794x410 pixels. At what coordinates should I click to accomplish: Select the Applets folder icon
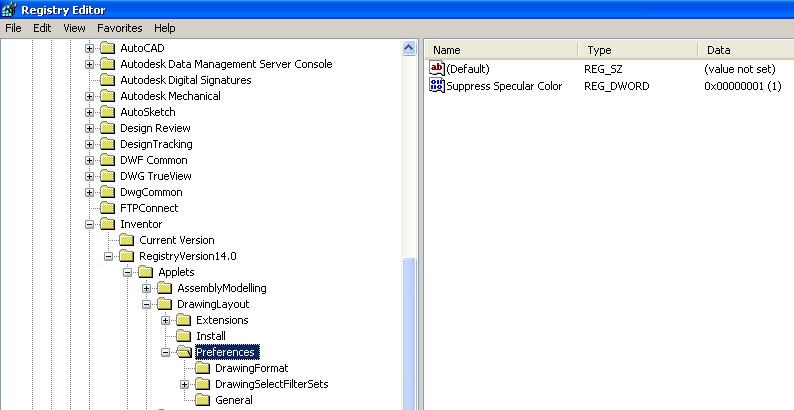tap(145, 272)
